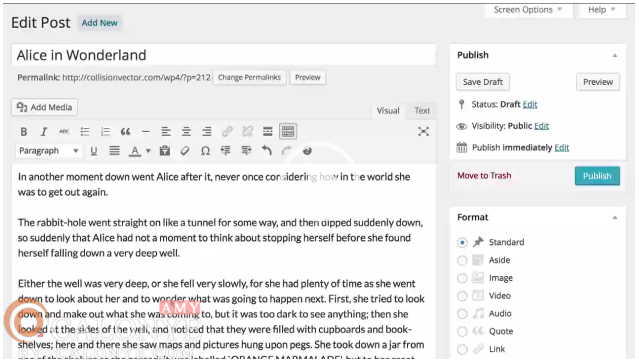Apply strikethrough formatting
Viewport: 639px width, 364px height.
[64, 132]
